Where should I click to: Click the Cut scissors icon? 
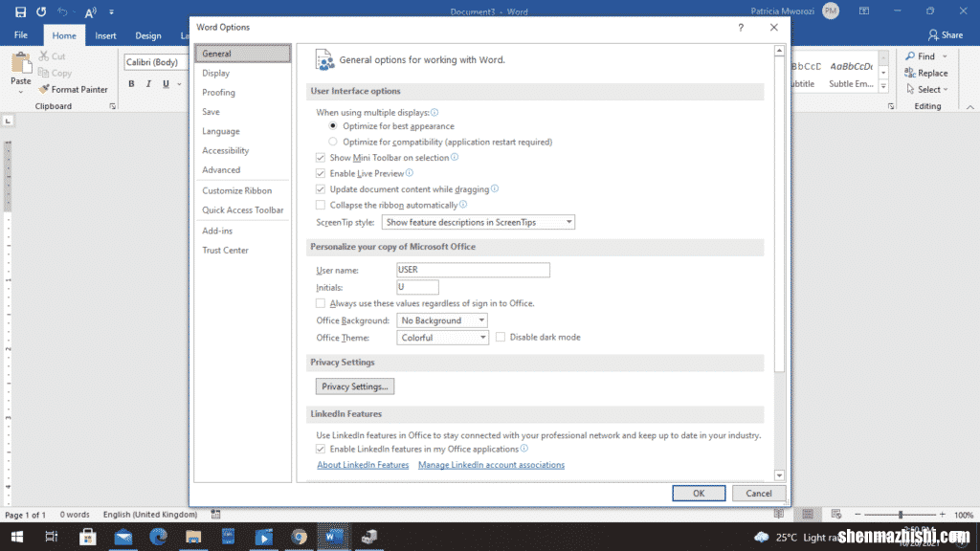[44, 56]
